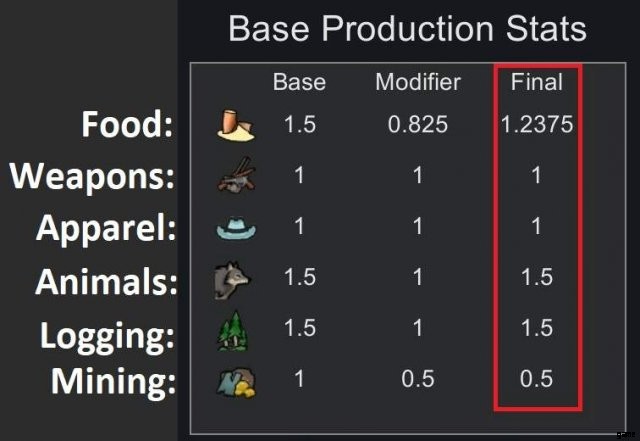Click the Mining row label
640x441 pixels.
[x=112, y=381]
